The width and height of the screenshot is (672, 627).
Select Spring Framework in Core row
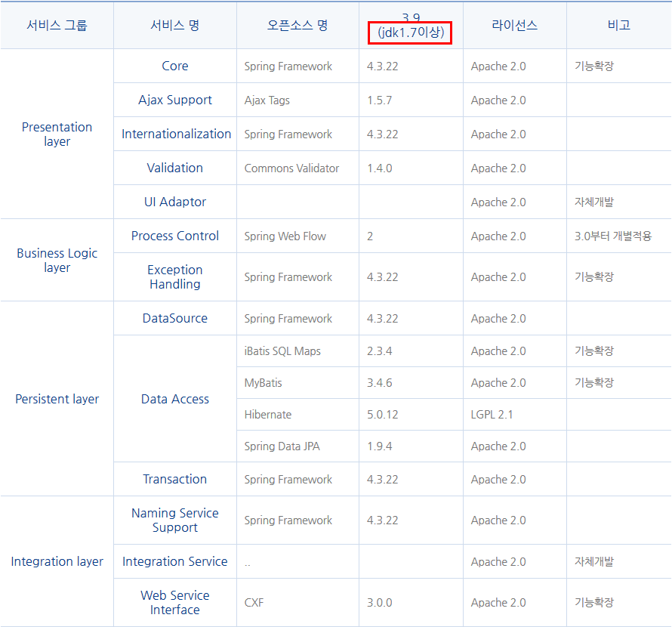pyautogui.click(x=297, y=66)
